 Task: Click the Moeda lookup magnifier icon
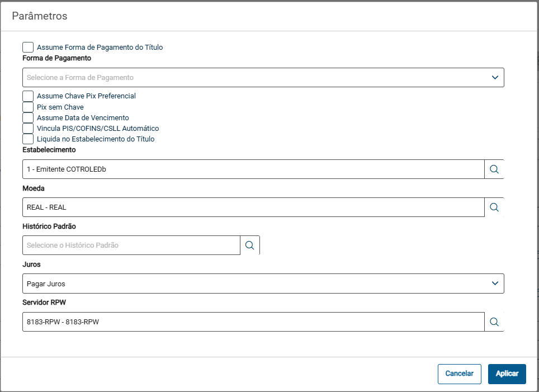494,207
